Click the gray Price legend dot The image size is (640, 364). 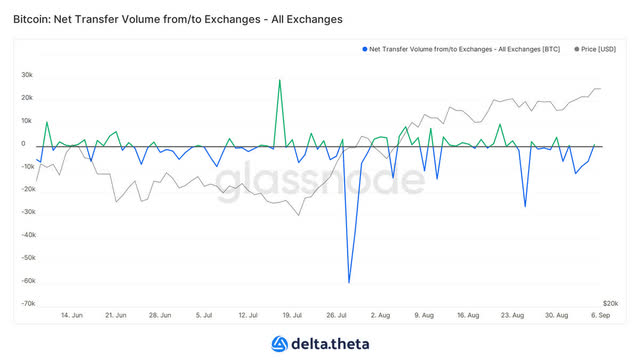(577, 49)
